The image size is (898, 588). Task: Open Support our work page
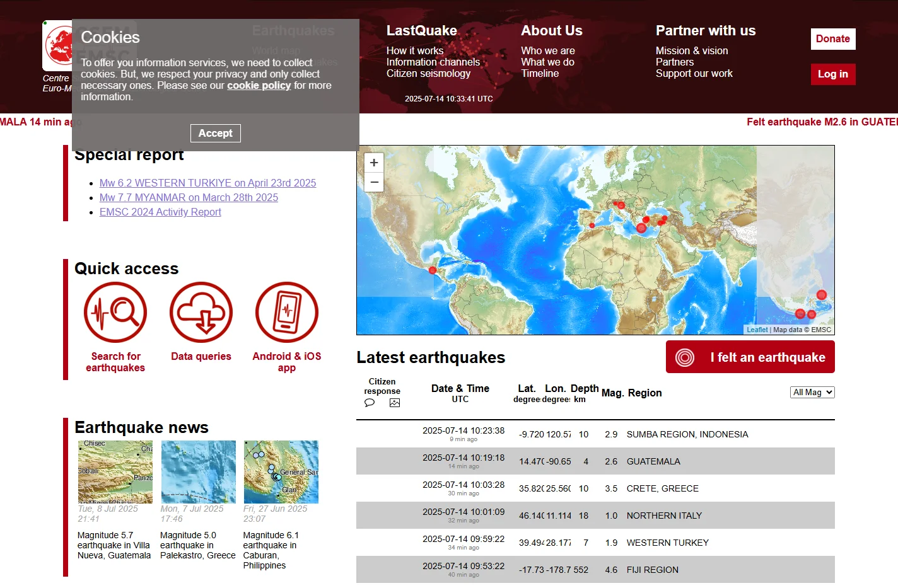694,73
